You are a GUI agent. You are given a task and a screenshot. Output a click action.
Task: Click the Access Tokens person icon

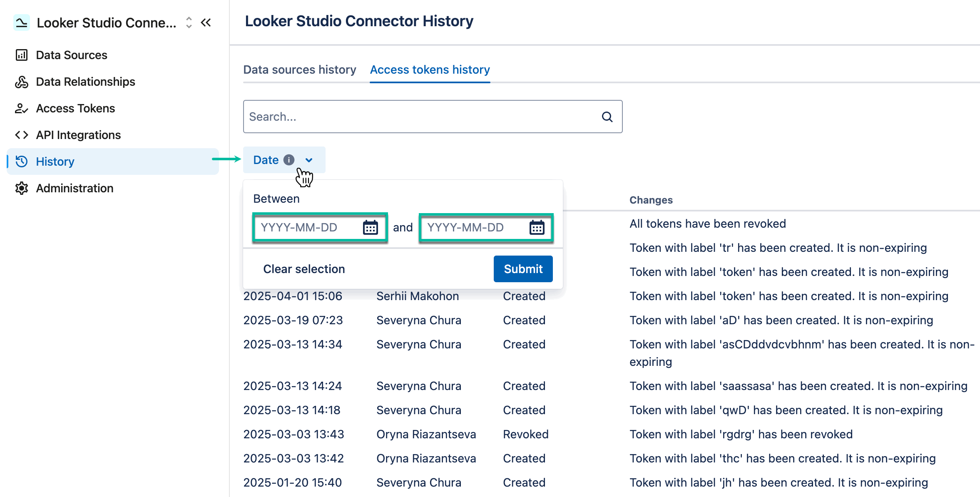(21, 108)
